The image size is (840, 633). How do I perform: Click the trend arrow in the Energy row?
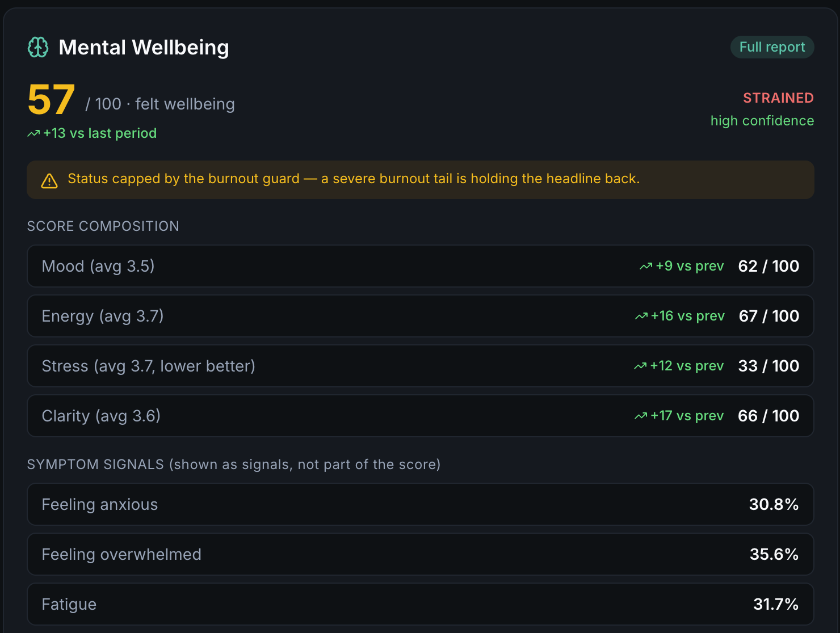pyautogui.click(x=641, y=317)
